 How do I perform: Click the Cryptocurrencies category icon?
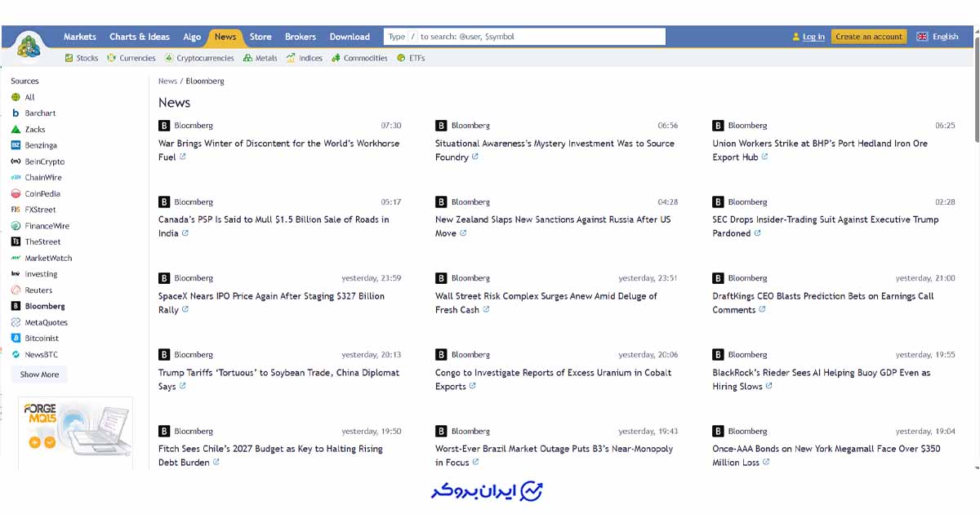coord(169,58)
